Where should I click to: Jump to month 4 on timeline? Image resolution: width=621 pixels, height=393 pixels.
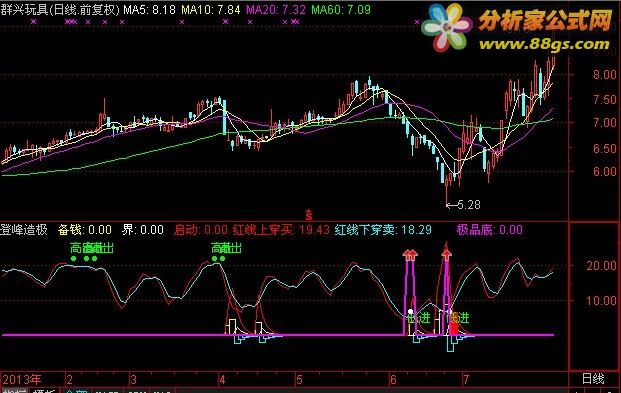(222, 380)
